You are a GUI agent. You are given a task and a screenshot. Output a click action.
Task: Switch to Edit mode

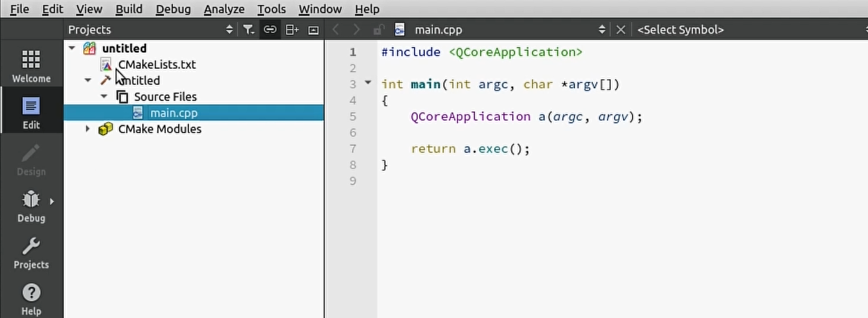[31, 112]
